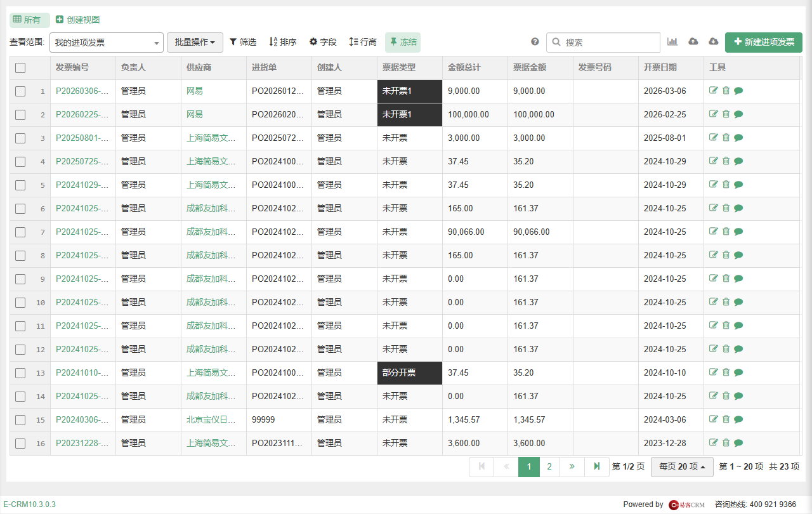Go to page 2
Screen dimensions: 812x514
549,466
